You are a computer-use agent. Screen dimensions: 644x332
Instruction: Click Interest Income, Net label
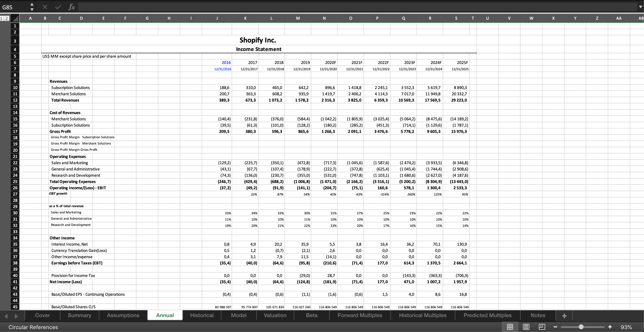pos(69,244)
